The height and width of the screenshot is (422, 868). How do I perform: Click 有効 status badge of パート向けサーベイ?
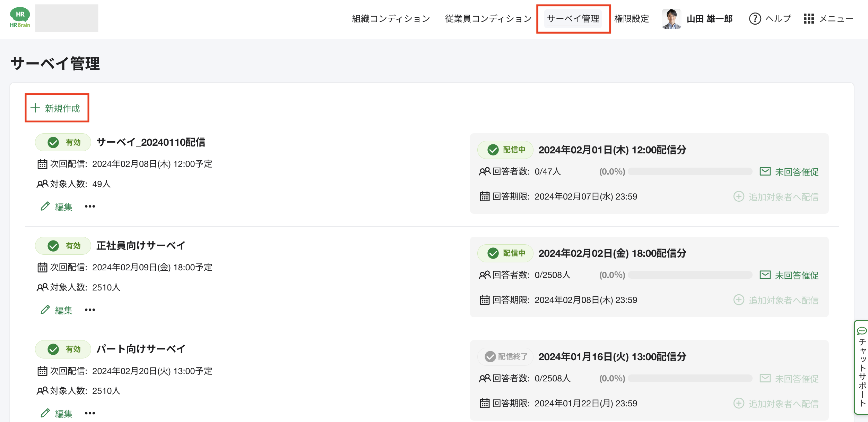(63, 349)
